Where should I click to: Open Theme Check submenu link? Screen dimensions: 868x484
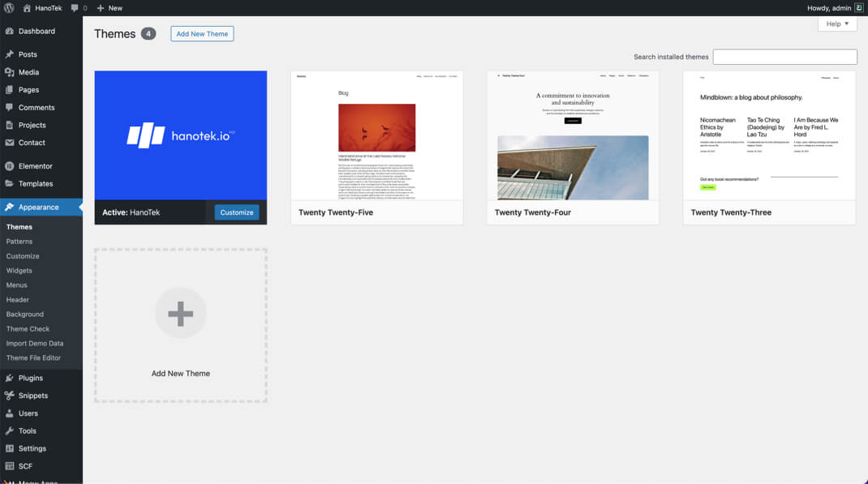28,328
